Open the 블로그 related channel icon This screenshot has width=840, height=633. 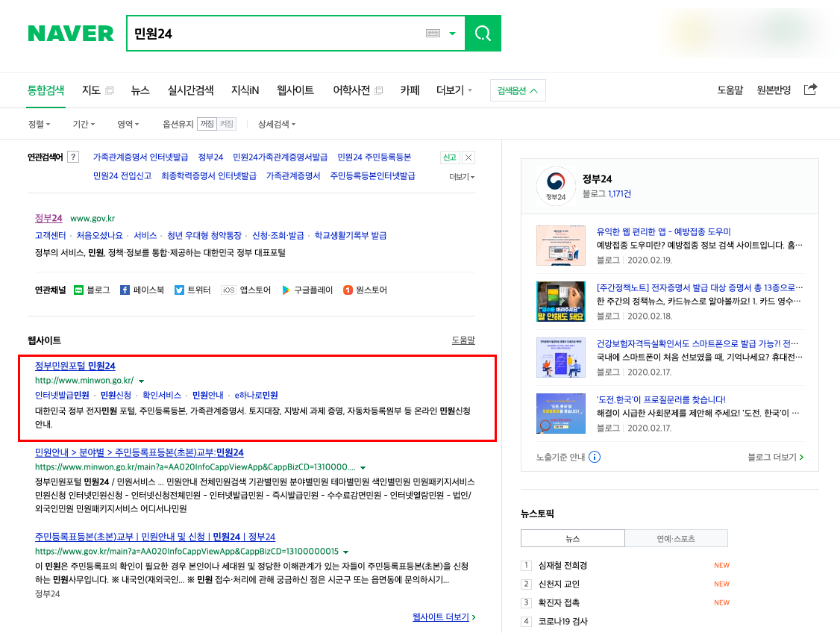tap(79, 290)
